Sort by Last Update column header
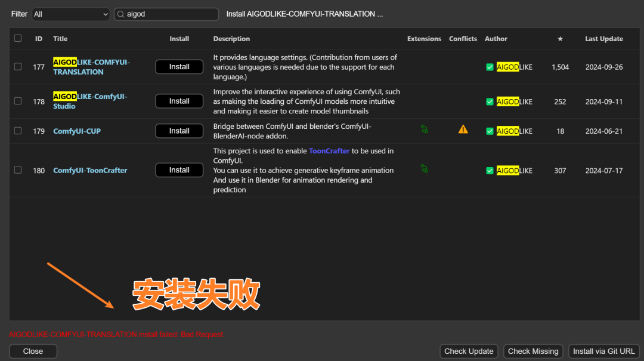 [x=603, y=39]
